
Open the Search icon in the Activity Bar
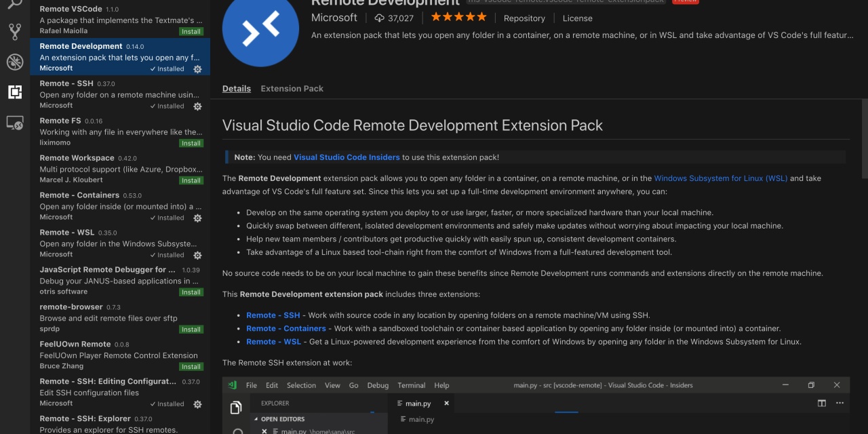click(15, 3)
